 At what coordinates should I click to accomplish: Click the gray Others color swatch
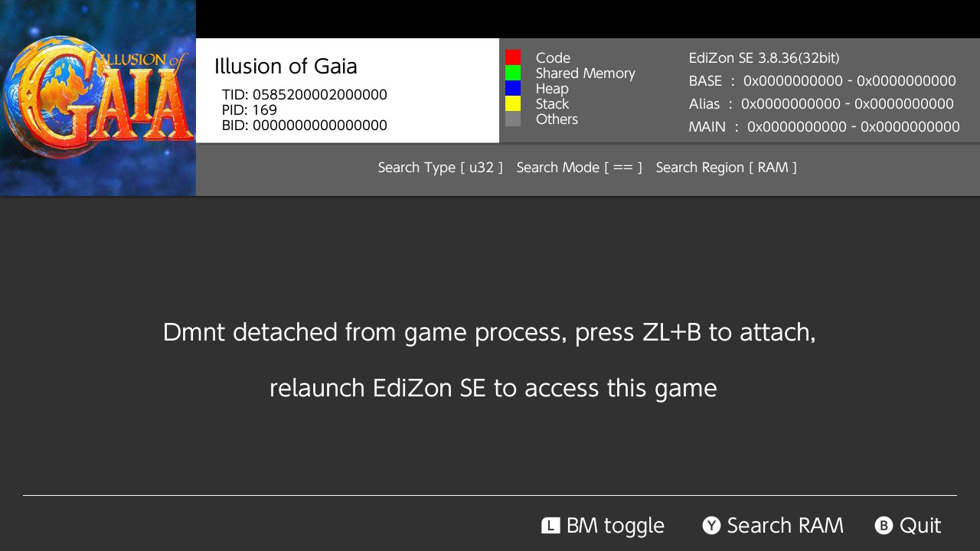513,119
